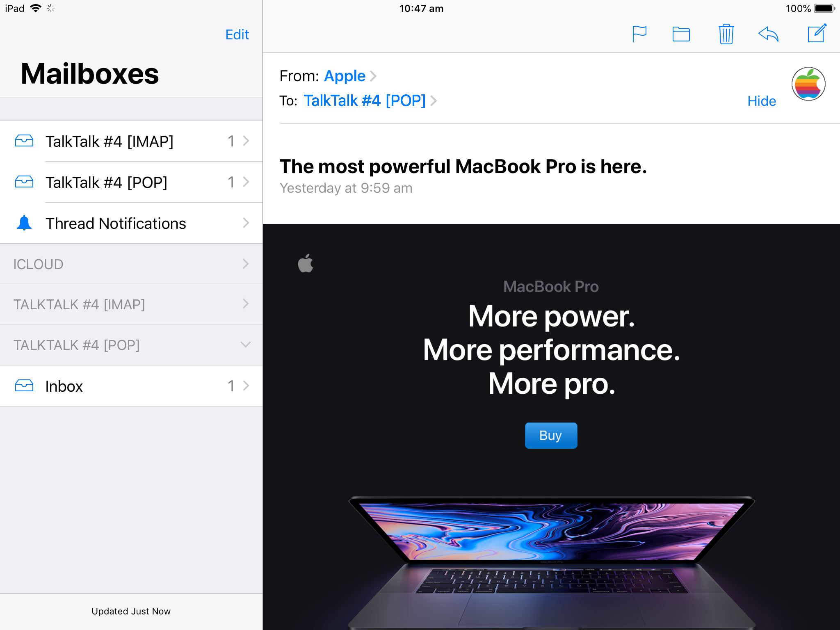Image resolution: width=840 pixels, height=630 pixels.
Task: Tap the Edit button above Mailboxes
Action: tap(237, 34)
